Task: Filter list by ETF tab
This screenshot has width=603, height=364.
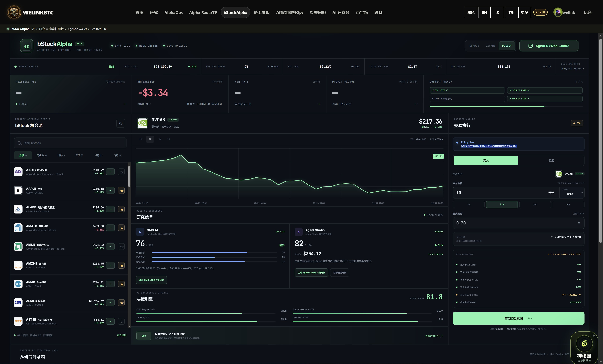Action: (80, 155)
